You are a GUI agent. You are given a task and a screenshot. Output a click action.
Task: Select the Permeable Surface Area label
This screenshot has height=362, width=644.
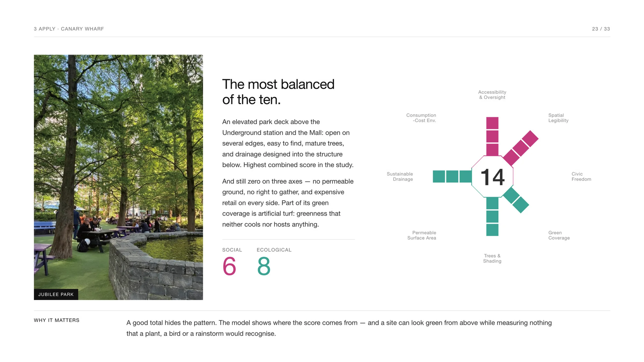pyautogui.click(x=422, y=235)
